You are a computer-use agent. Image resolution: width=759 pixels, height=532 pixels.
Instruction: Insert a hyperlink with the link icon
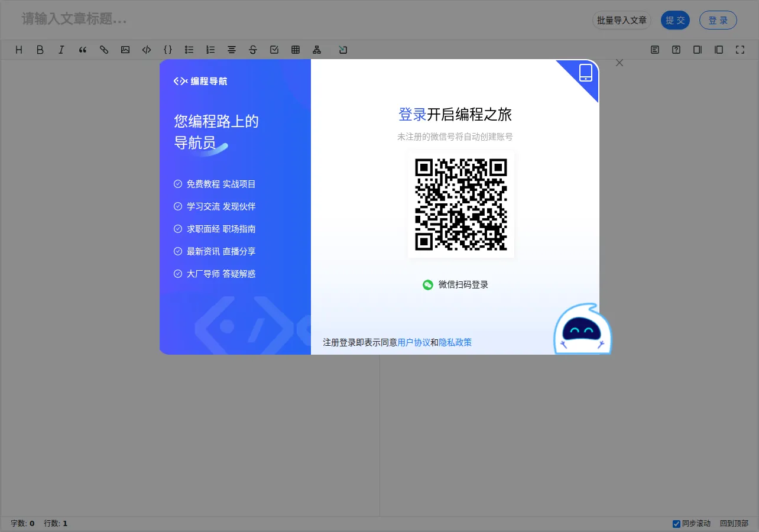click(x=104, y=50)
